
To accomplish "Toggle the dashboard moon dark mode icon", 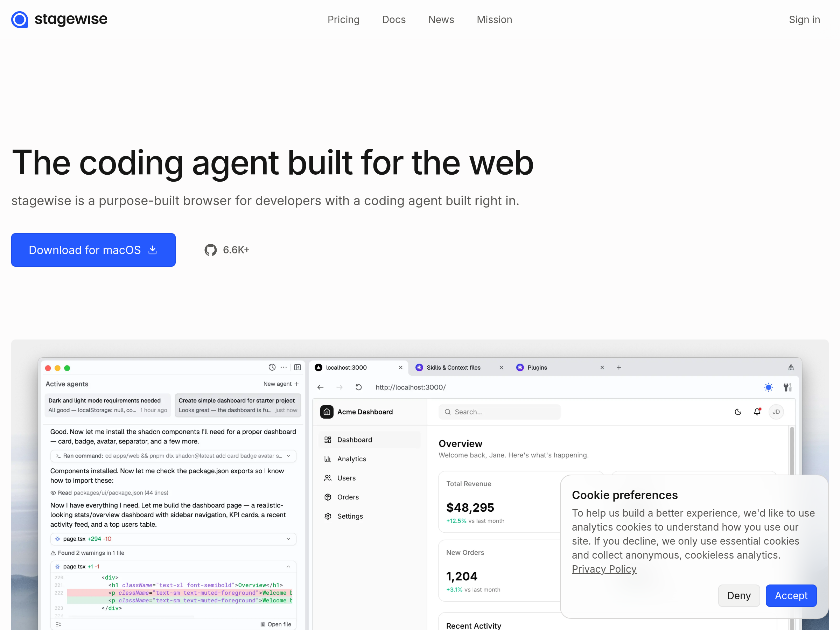I will coord(738,412).
